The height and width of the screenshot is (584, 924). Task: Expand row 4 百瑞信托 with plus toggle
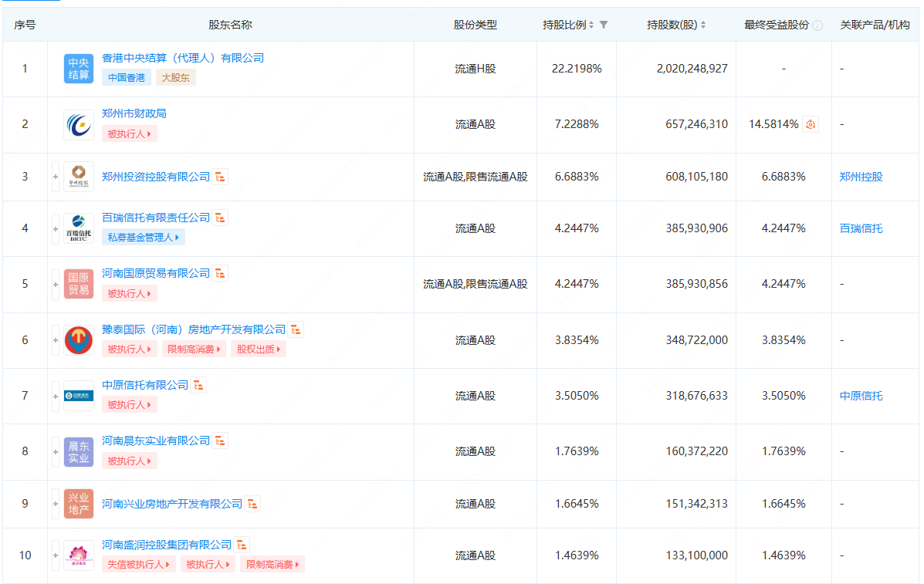pyautogui.click(x=56, y=228)
